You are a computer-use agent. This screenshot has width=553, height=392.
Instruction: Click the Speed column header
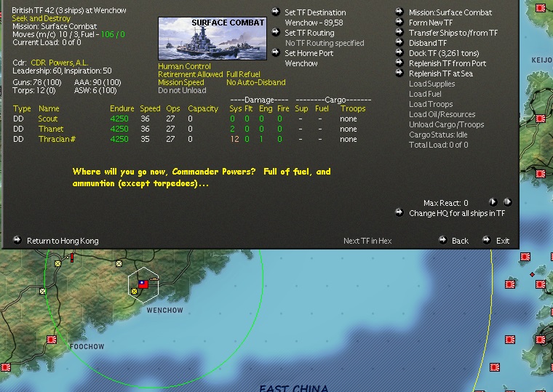(150, 108)
